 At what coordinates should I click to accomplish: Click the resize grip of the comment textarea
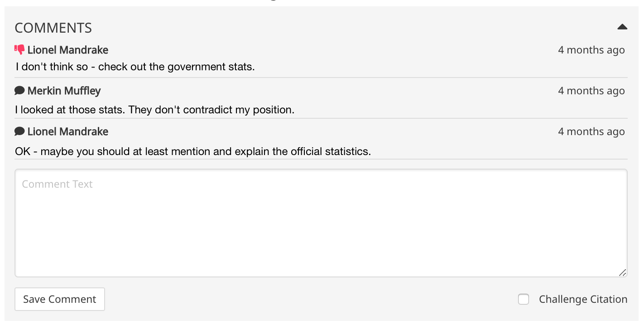click(x=623, y=272)
